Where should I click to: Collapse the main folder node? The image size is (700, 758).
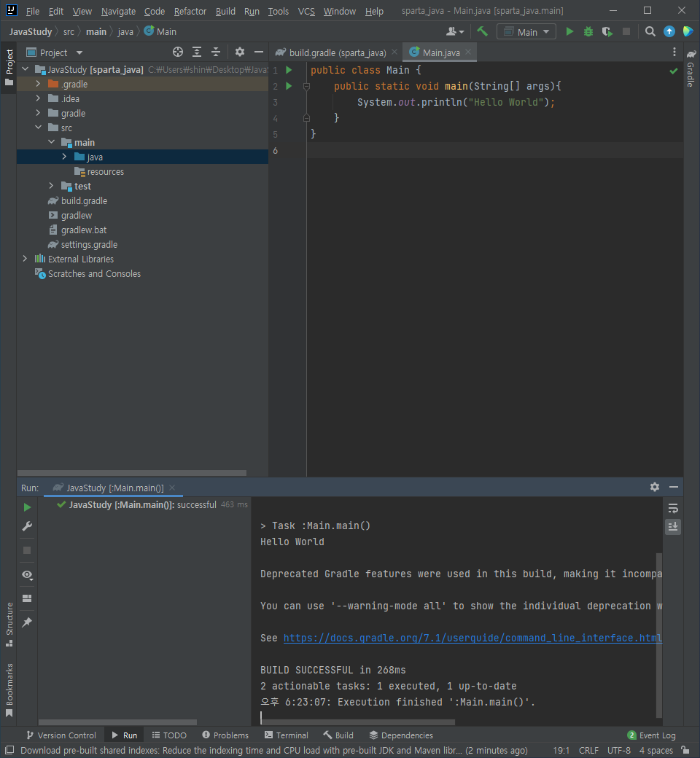(x=51, y=142)
